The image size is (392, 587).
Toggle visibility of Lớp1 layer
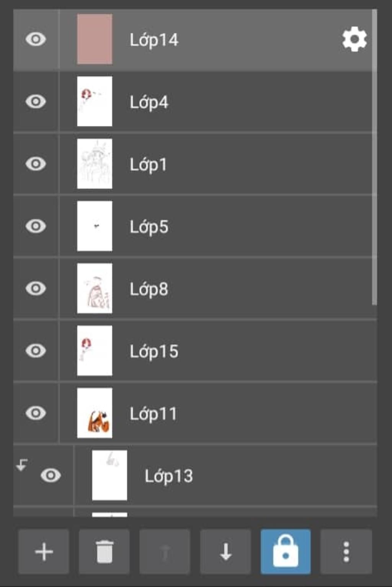pyautogui.click(x=36, y=164)
